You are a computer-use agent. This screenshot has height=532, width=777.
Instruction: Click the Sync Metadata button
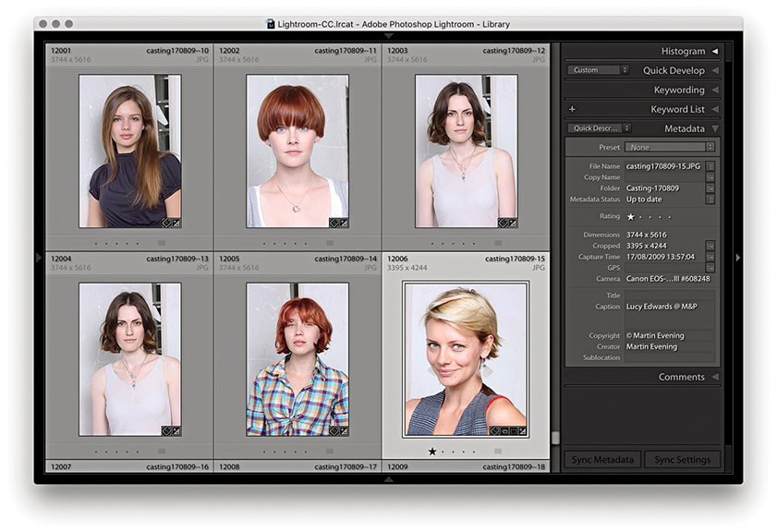click(x=601, y=460)
